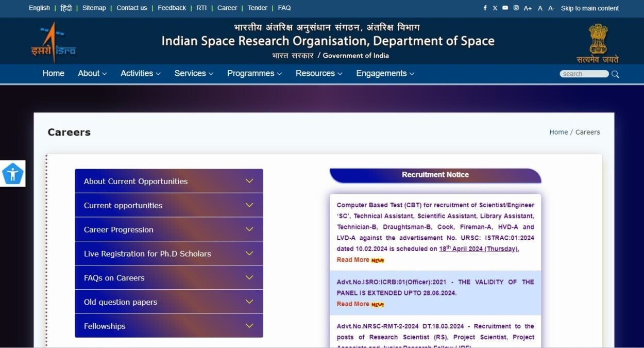Expand Old question papers accordion
The width and height of the screenshot is (644, 348).
point(169,302)
